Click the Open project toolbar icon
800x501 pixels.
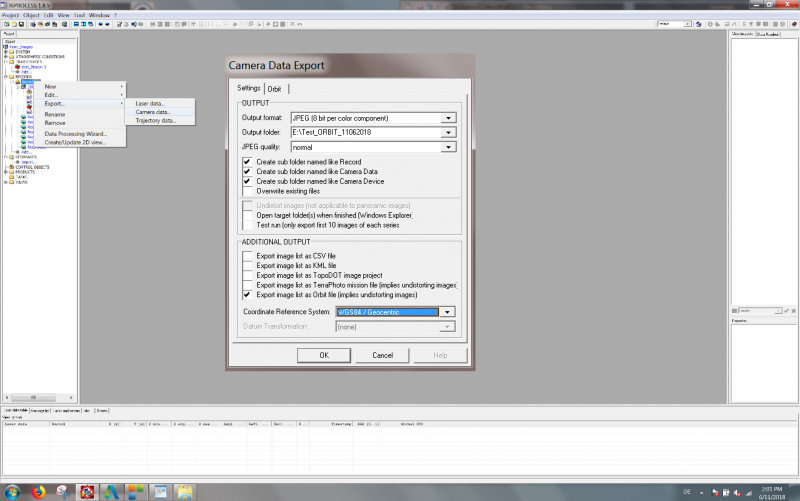(14, 24)
